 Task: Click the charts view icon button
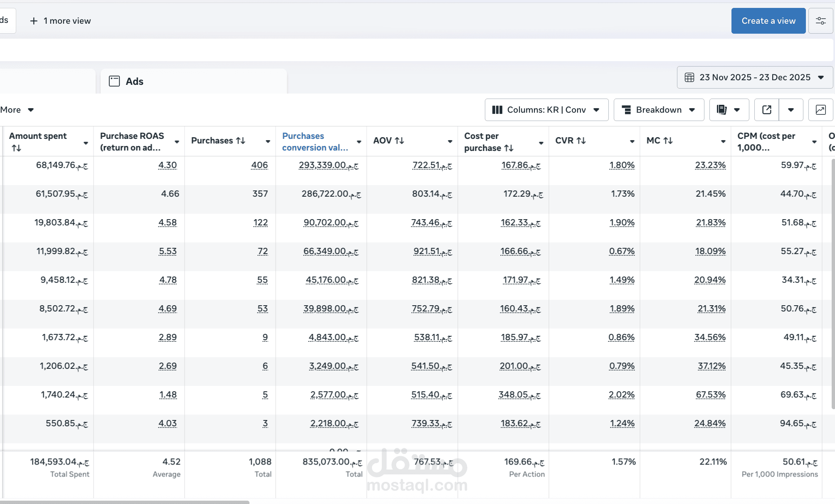point(820,110)
